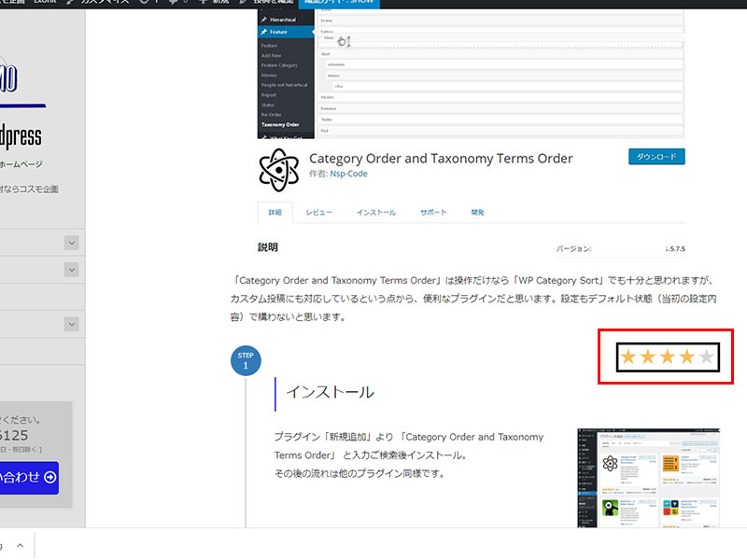Switch to the レビュー tab

coord(319,213)
